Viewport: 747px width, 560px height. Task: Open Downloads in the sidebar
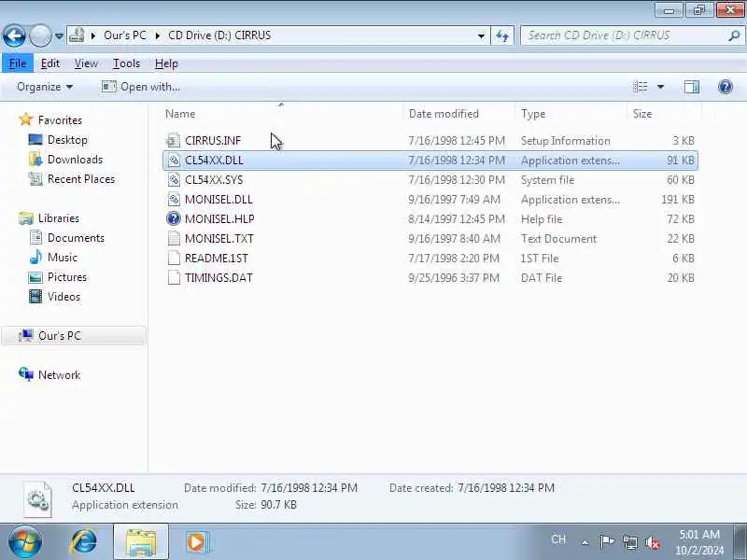pos(75,160)
